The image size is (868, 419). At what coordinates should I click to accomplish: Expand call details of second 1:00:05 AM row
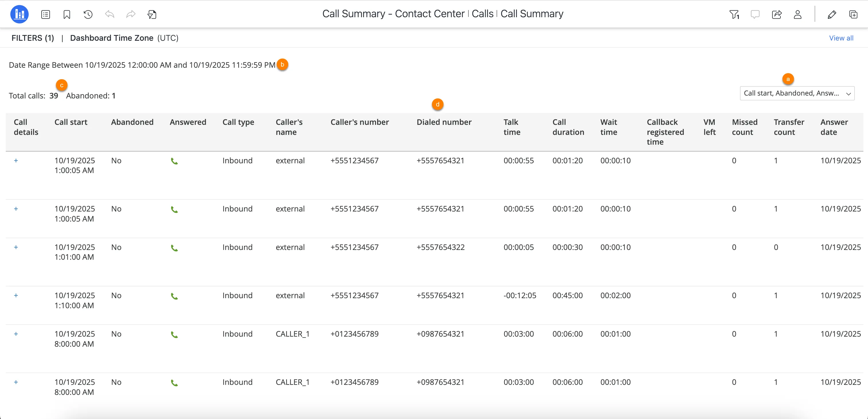tap(16, 209)
